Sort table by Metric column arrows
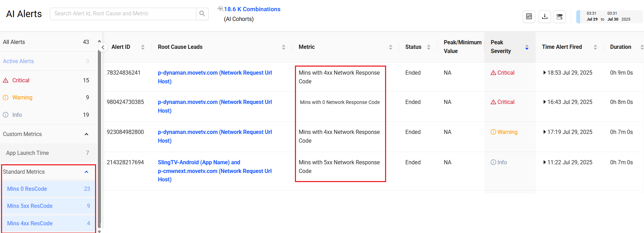The height and width of the screenshot is (233, 644). 390,47
